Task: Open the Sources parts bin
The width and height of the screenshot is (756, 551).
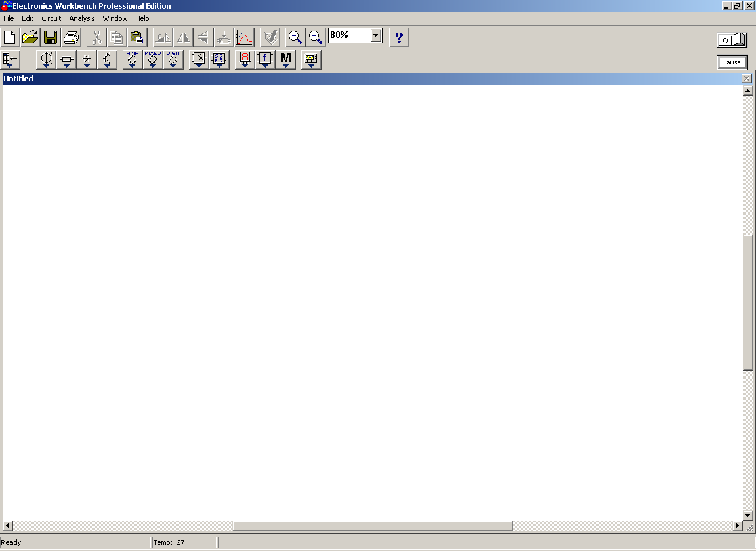Action: pos(47,59)
